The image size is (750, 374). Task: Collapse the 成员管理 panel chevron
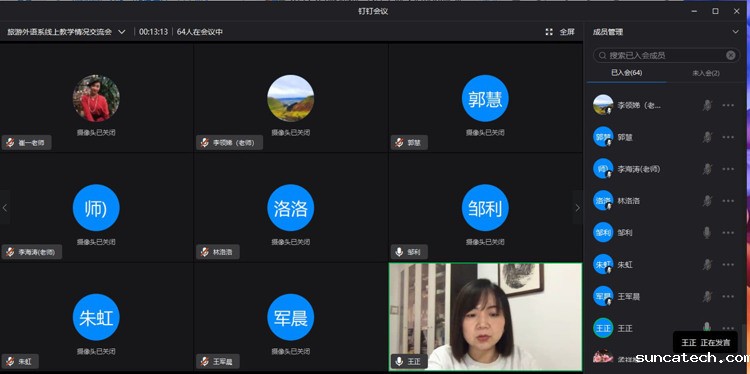pos(735,32)
